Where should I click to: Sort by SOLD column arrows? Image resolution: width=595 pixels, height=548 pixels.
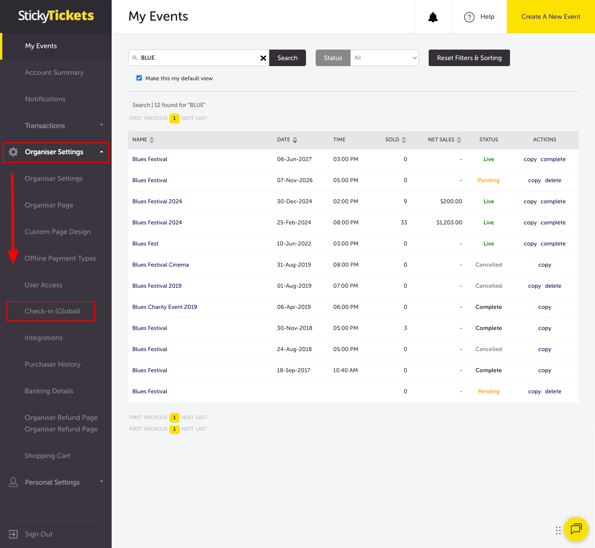tap(404, 140)
